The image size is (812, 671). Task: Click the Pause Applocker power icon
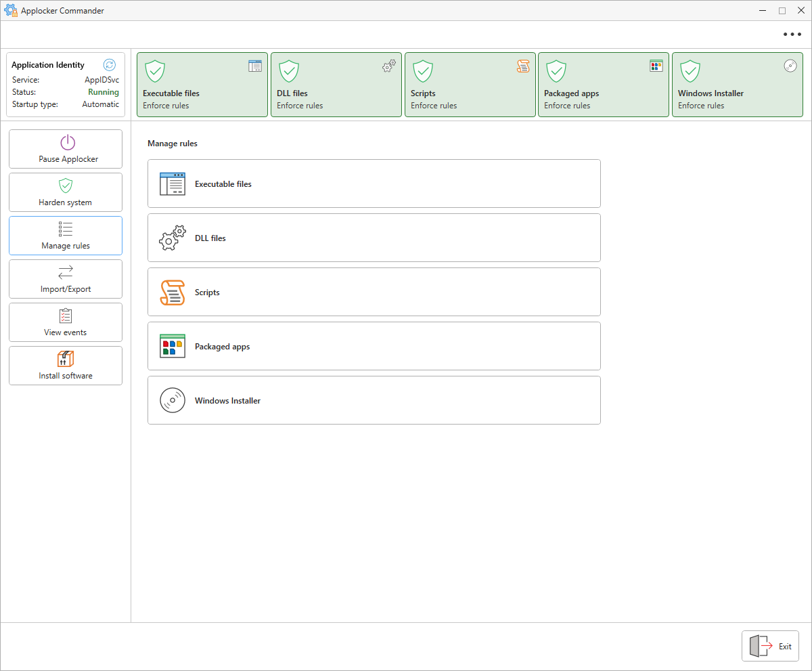pos(68,142)
